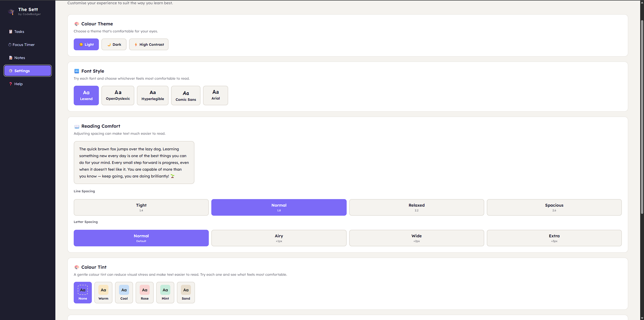The image size is (644, 320).
Task: Click the Letter Spacing label
Action: point(86,222)
